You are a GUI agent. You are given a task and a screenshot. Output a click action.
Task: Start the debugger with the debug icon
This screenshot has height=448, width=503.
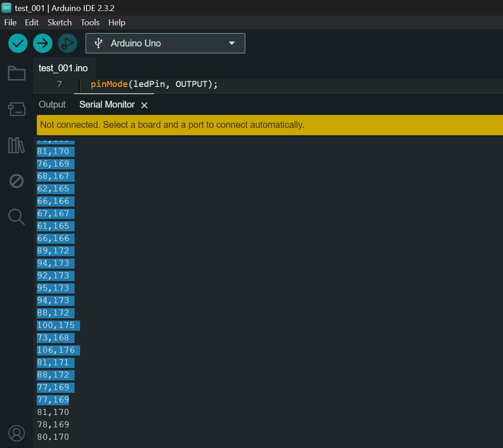67,43
